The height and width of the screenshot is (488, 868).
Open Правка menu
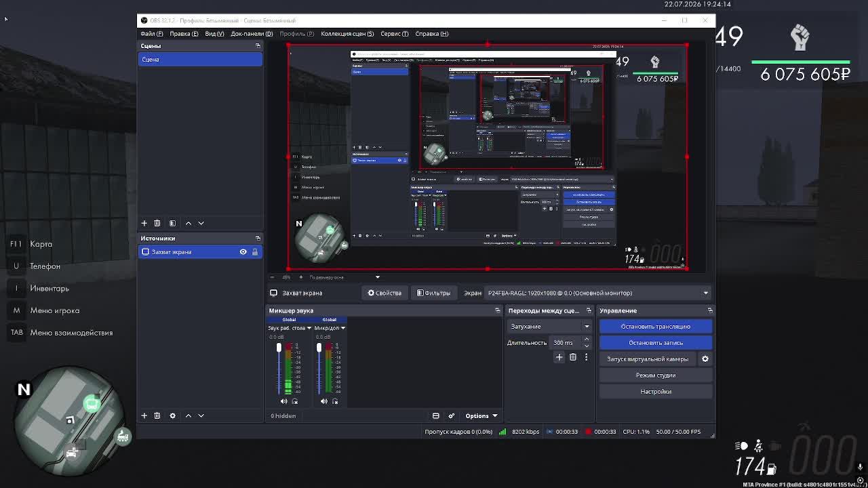point(184,34)
